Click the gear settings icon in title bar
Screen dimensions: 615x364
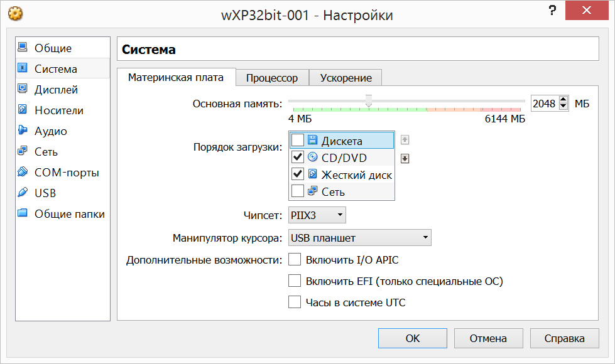pos(15,14)
